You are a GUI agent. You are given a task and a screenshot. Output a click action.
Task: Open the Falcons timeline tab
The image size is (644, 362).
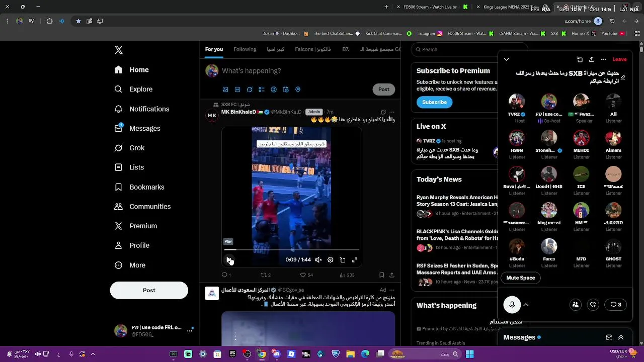(x=313, y=49)
